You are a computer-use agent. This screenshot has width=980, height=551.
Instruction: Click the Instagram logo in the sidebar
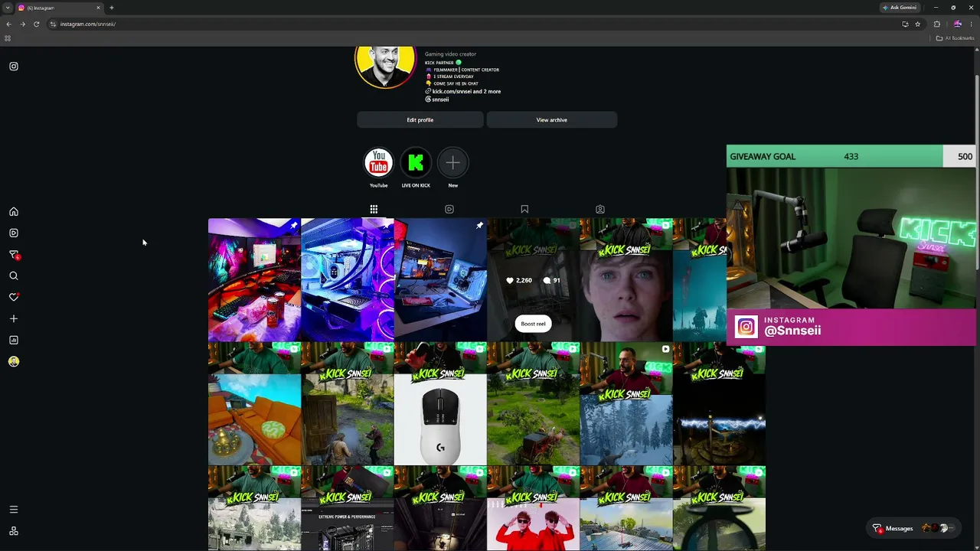tap(14, 67)
